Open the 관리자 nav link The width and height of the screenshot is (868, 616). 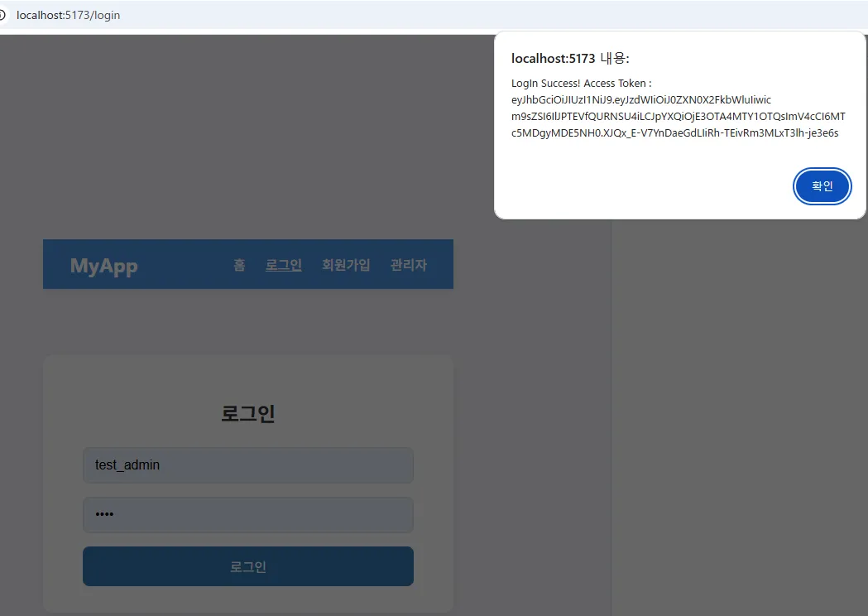click(409, 265)
